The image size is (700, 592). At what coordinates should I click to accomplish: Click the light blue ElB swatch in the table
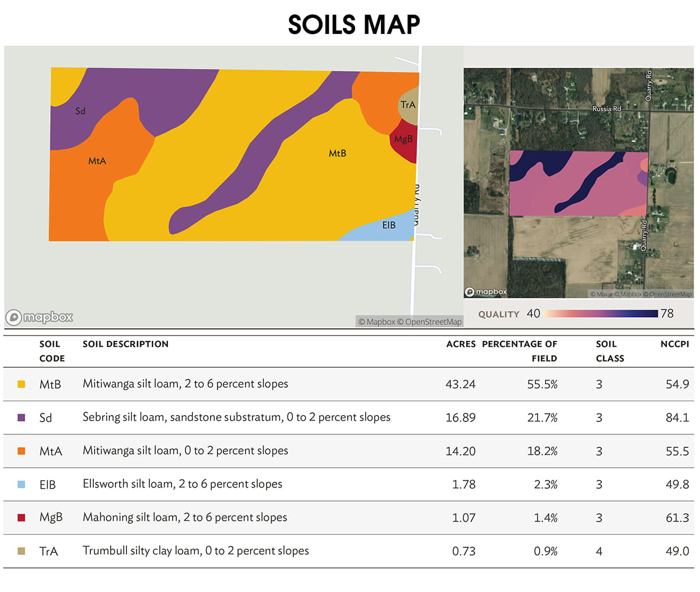(22, 484)
